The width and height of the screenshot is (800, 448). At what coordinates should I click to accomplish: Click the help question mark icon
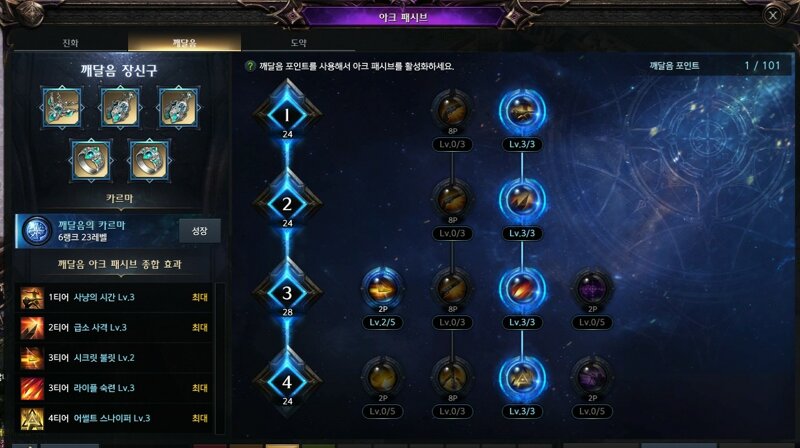pos(250,66)
